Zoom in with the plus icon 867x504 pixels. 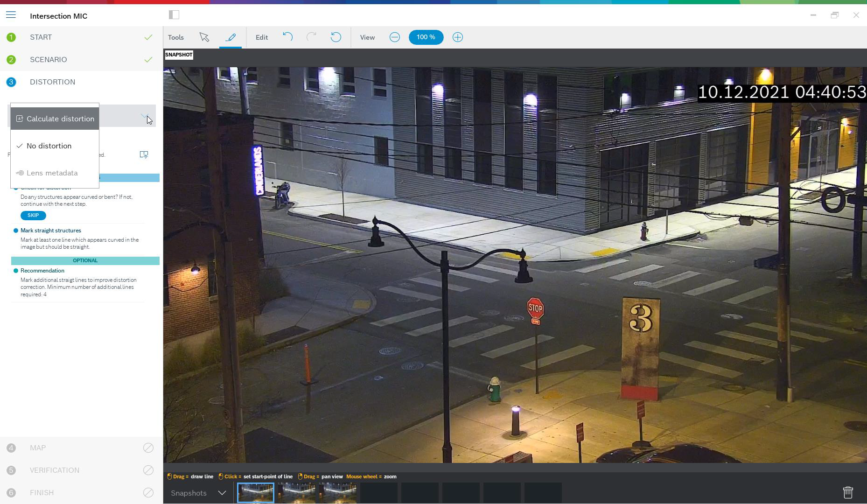457,37
